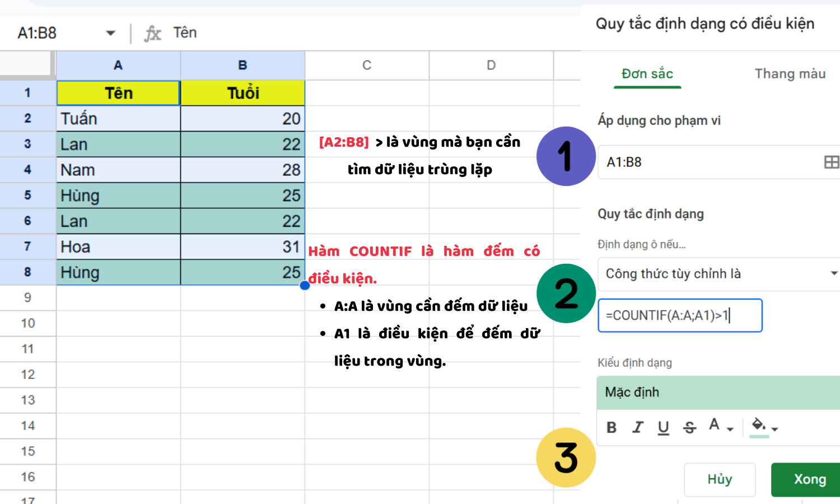Click the column B header

242,65
